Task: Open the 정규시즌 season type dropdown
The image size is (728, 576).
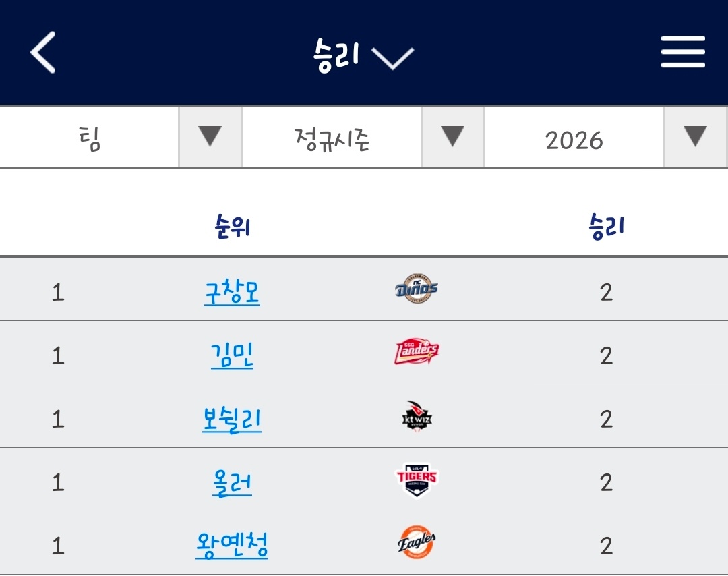Action: [452, 136]
